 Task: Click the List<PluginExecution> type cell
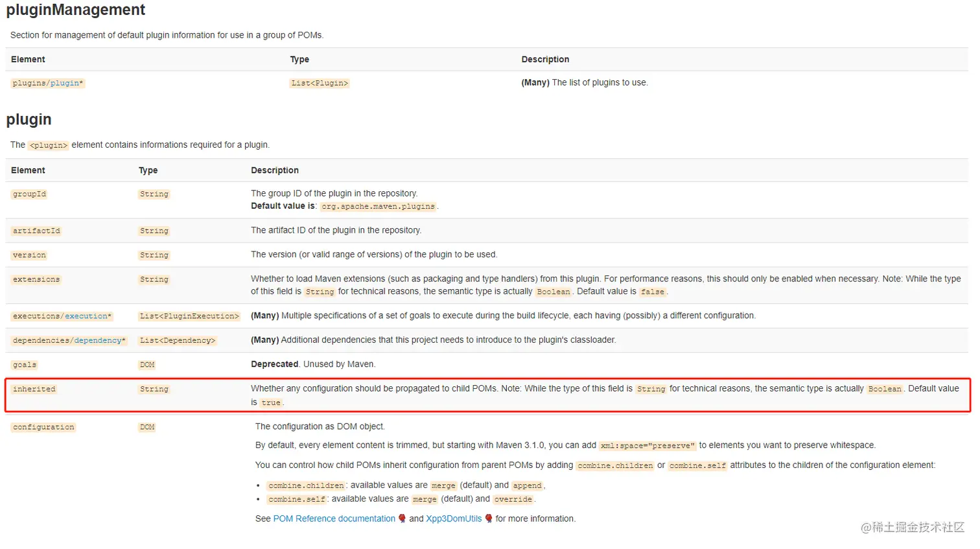189,316
